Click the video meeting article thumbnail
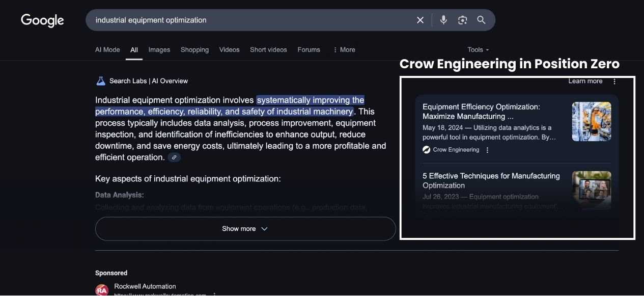This screenshot has width=644, height=296. click(592, 191)
